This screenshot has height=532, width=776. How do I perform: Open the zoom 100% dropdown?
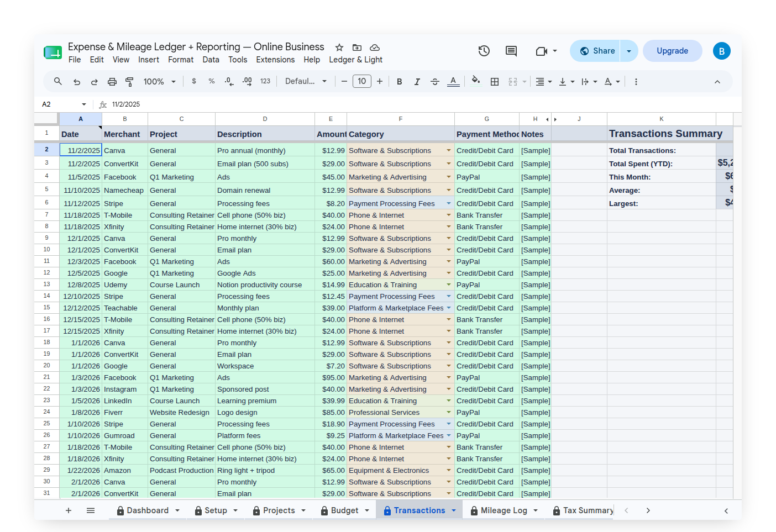pyautogui.click(x=160, y=82)
